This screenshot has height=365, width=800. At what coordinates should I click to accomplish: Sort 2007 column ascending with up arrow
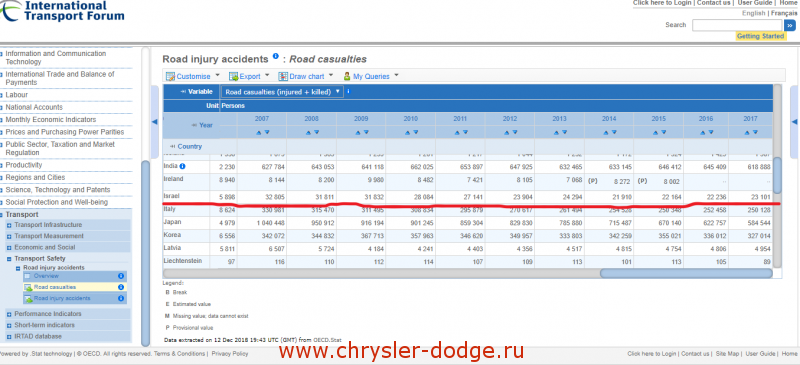pos(259,132)
